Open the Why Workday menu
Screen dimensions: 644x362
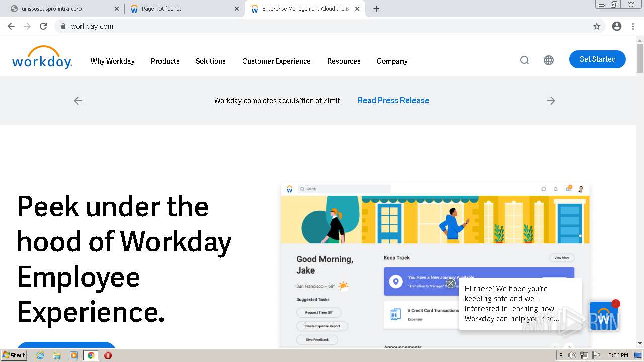[113, 61]
